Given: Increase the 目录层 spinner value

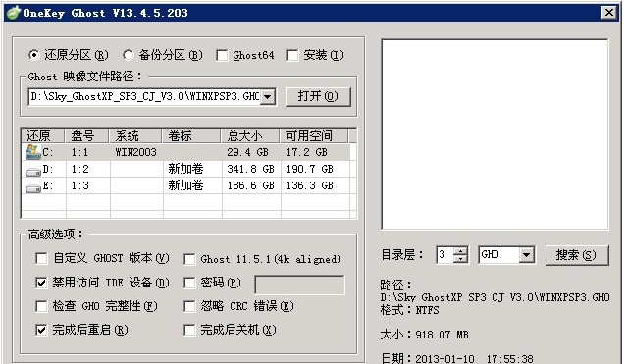Looking at the screenshot, I should pos(460,251).
